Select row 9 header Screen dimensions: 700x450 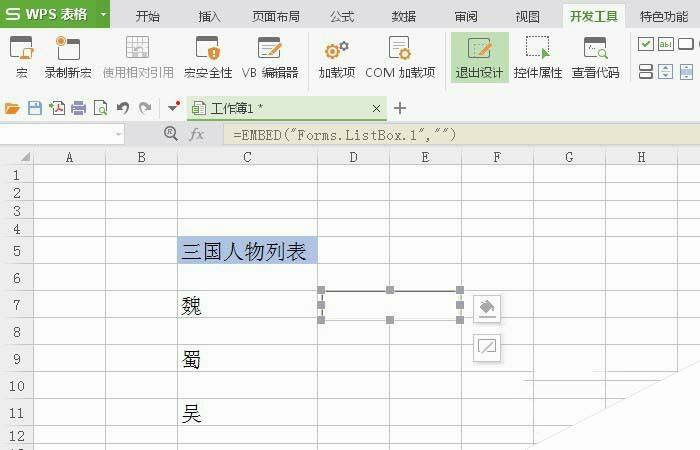pos(17,358)
